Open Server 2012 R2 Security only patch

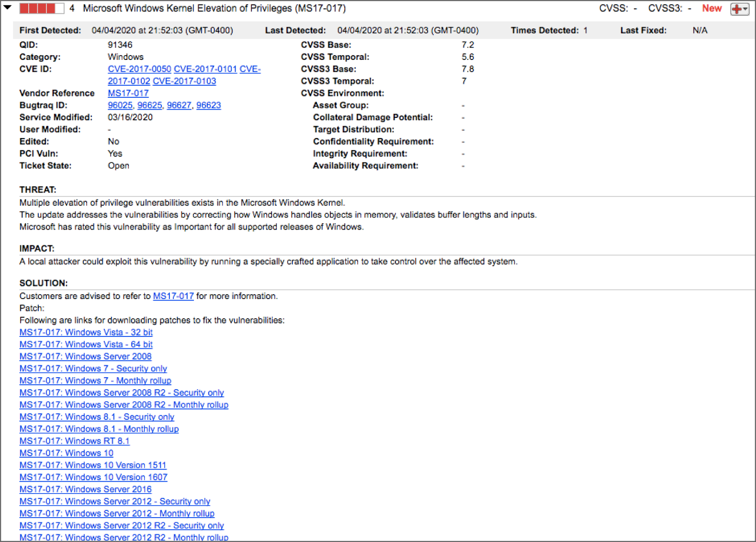(122, 525)
